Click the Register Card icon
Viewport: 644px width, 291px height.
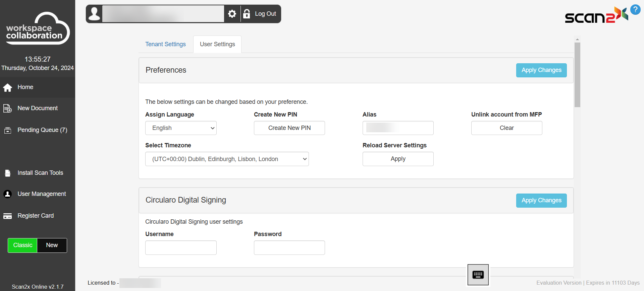(7, 216)
